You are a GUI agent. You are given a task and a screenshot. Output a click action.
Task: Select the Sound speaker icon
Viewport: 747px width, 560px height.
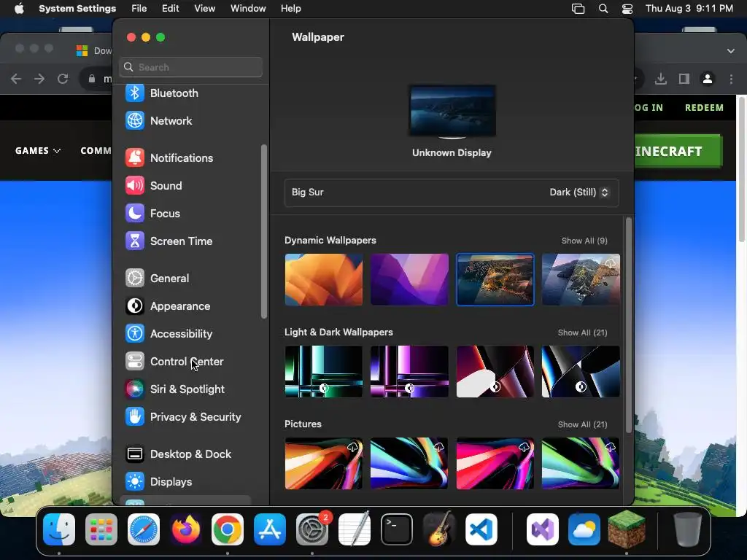coord(135,185)
